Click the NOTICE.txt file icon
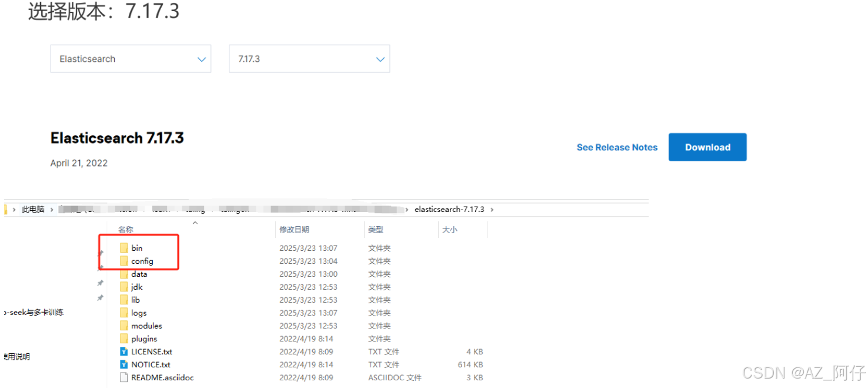 (123, 364)
